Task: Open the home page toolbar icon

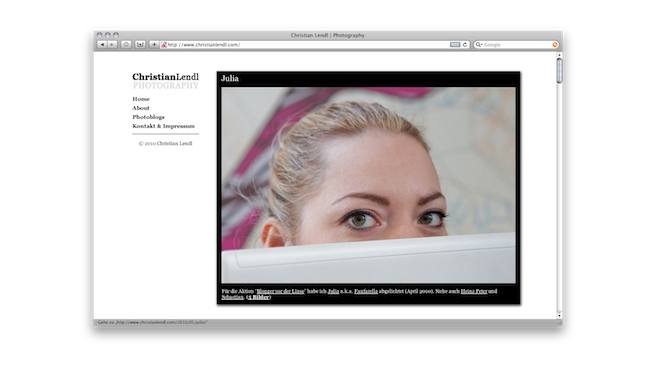Action: tap(126, 44)
